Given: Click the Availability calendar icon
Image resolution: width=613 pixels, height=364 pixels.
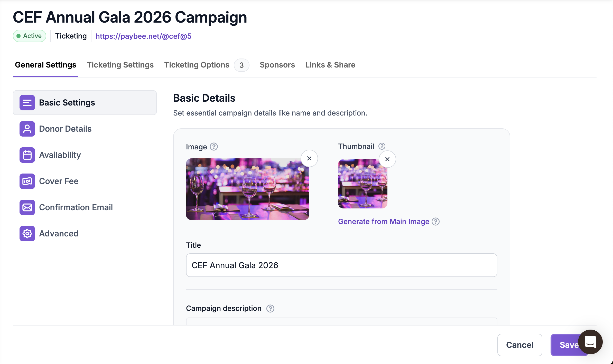Looking at the screenshot, I should click(x=27, y=155).
